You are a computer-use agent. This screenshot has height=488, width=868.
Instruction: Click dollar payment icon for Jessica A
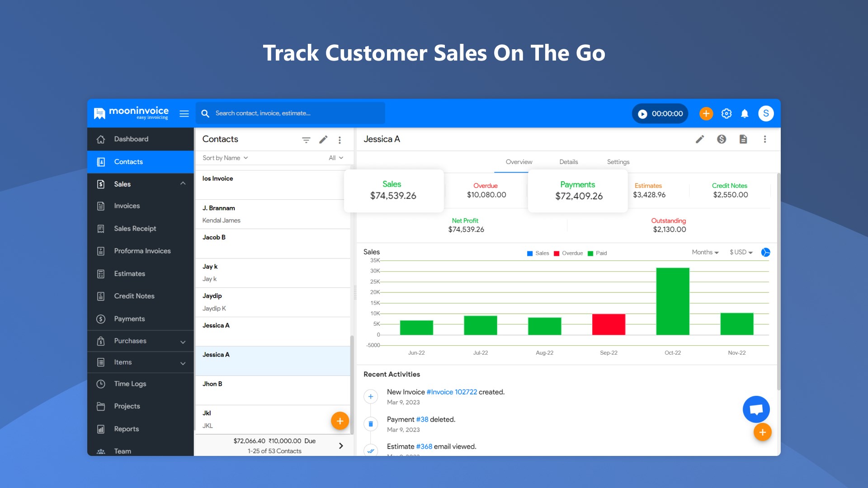pos(722,139)
